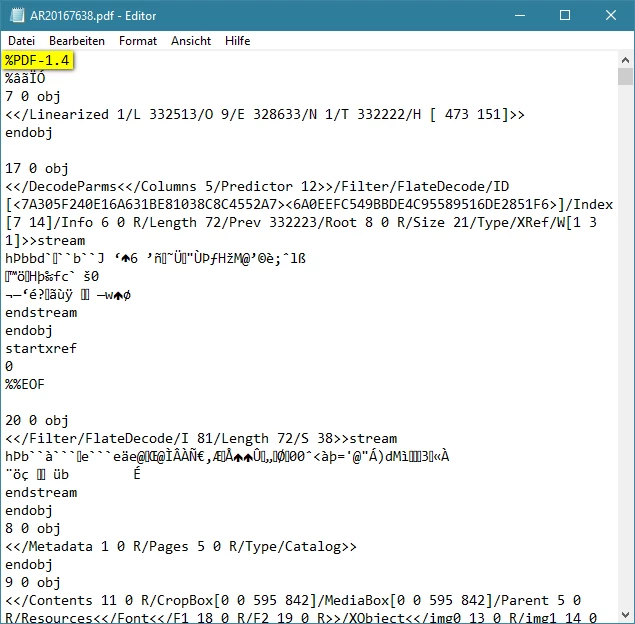The width and height of the screenshot is (635, 624).
Task: Click the DecodeParms Columns 5/Predictor line
Action: pos(257,187)
